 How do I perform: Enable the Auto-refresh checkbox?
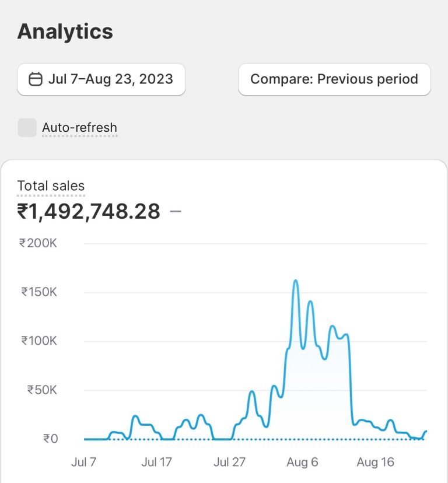(x=27, y=127)
